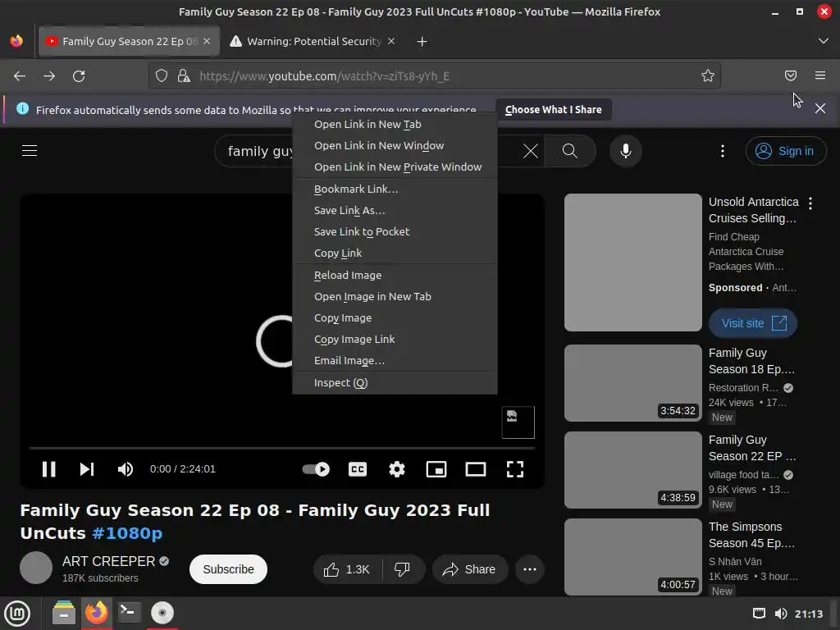Click the #1080p hashtag link
The image size is (840, 630).
click(127, 533)
